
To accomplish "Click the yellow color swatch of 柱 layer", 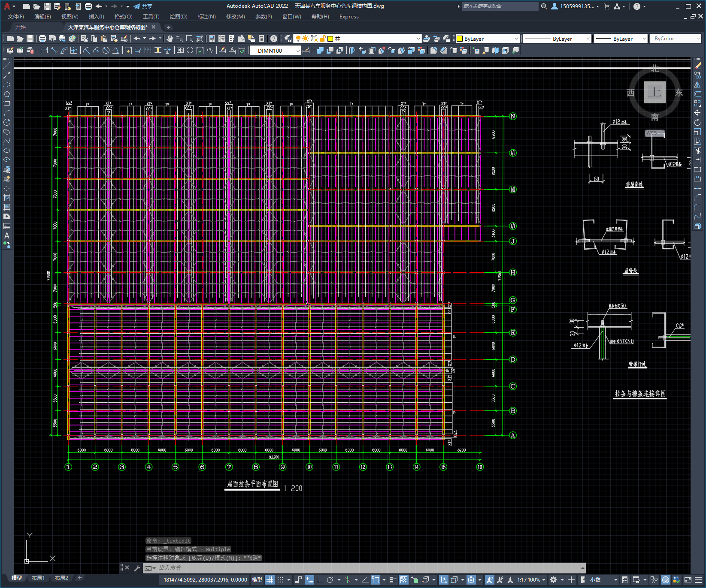I will [330, 39].
